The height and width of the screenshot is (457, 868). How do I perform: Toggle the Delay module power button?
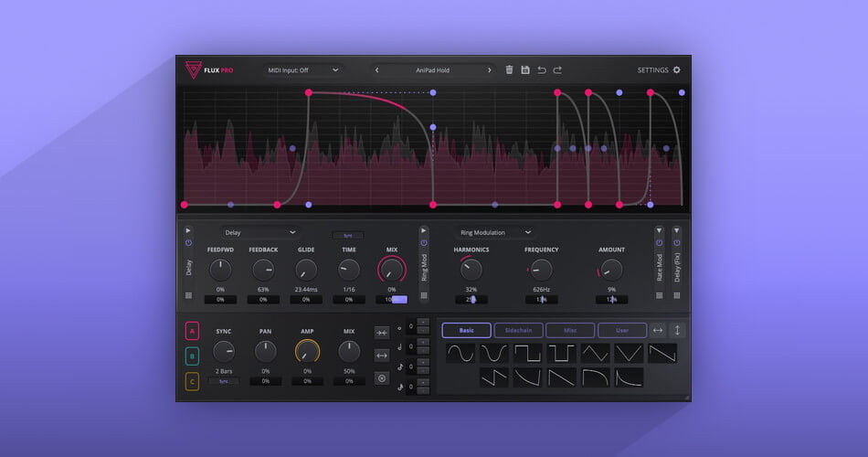188,243
